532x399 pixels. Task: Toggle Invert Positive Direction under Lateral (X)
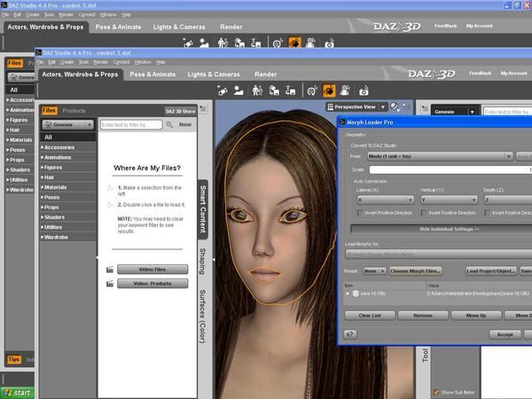coord(360,213)
